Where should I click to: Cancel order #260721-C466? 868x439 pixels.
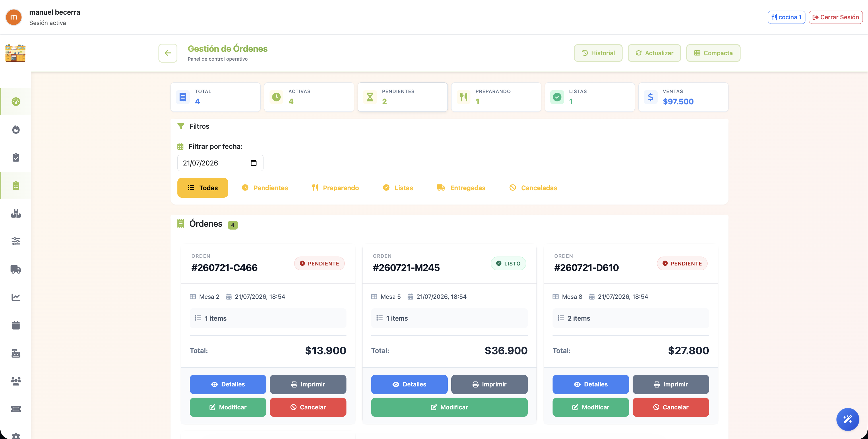point(308,407)
